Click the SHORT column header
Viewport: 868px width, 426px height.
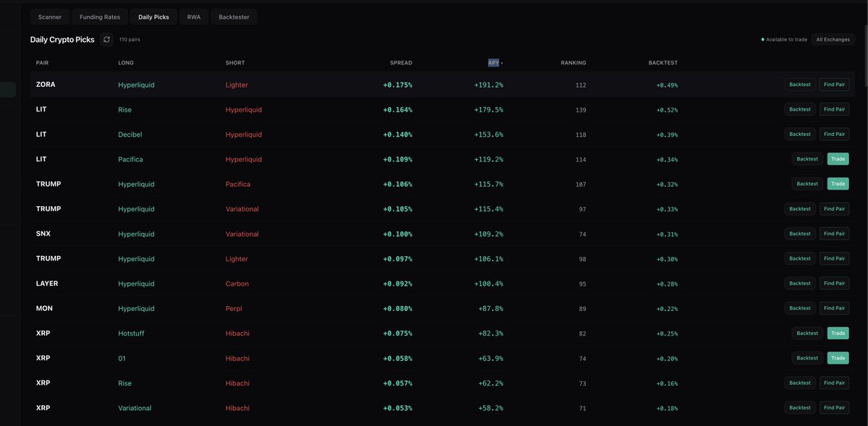pos(235,63)
